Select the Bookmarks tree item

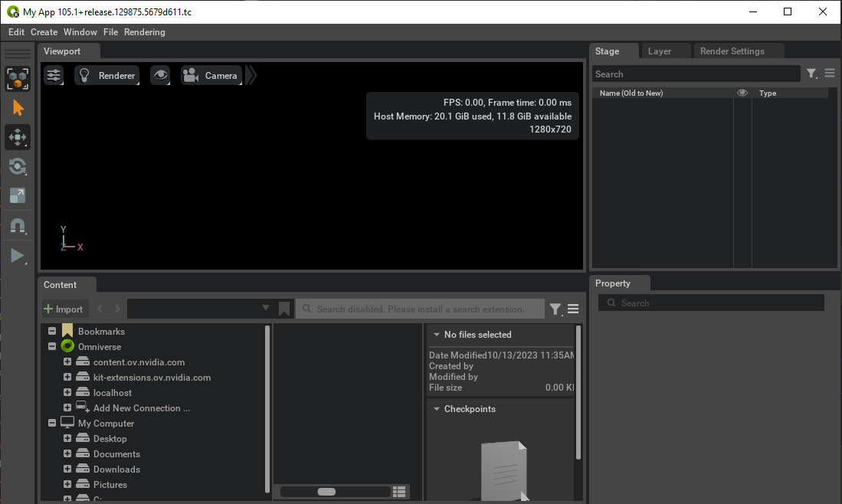click(101, 331)
